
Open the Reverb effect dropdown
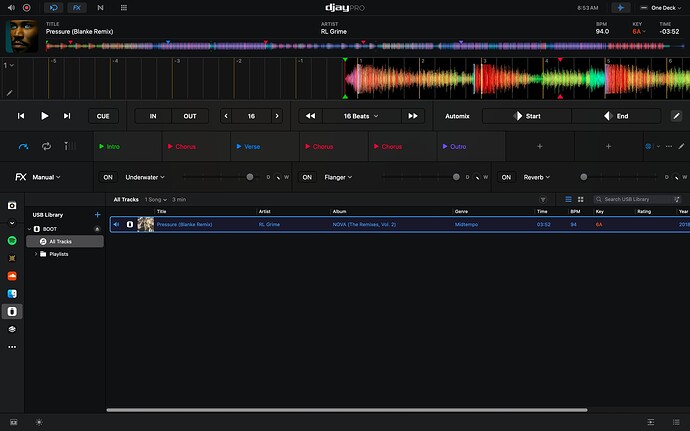point(536,177)
